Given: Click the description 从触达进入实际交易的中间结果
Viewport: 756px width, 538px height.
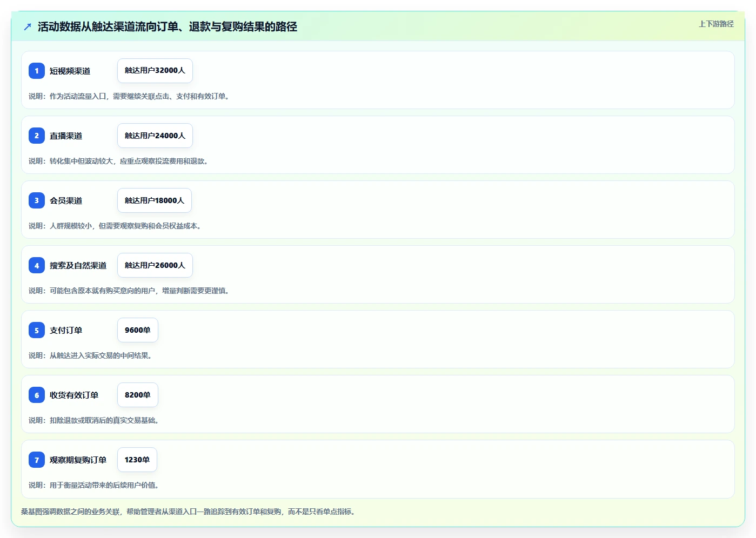Looking at the screenshot, I should click(92, 355).
